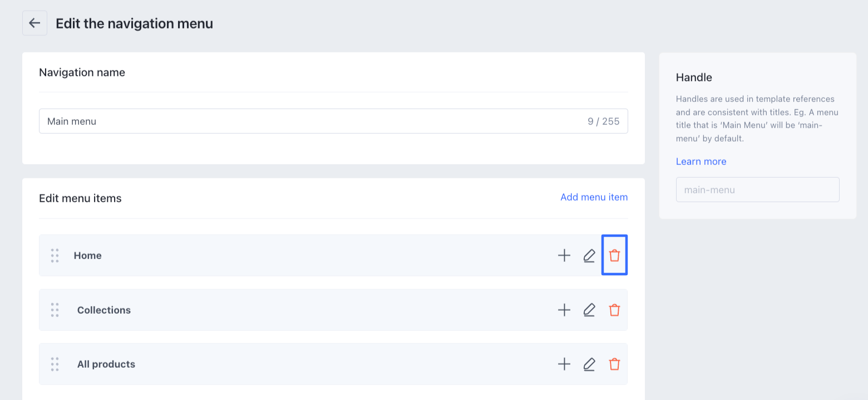This screenshot has height=400, width=868.
Task: Delete the Collections menu item
Action: click(614, 310)
